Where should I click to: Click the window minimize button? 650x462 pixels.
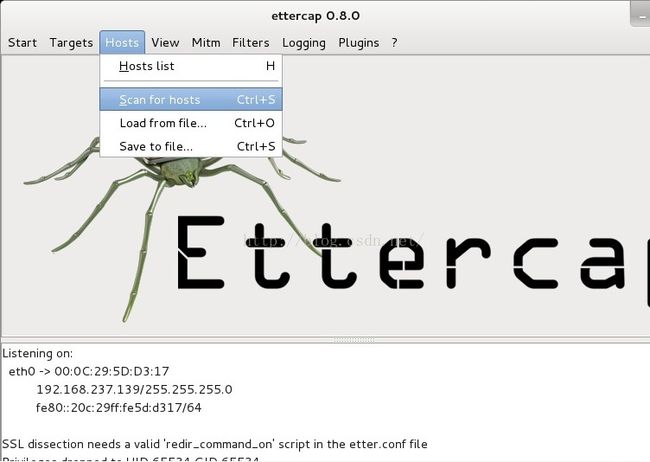pyautogui.click(x=641, y=15)
